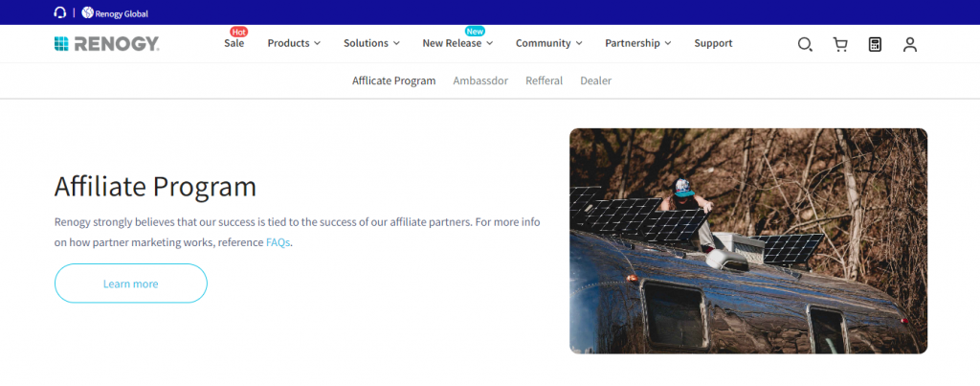This screenshot has height=386, width=980.
Task: Follow the FAQs link
Action: [x=278, y=242]
